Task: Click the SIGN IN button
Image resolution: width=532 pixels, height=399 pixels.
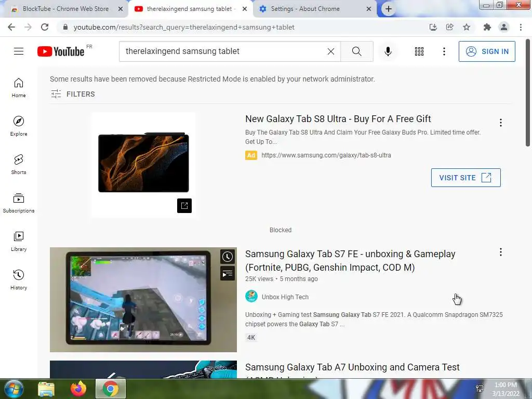Action: (487, 51)
